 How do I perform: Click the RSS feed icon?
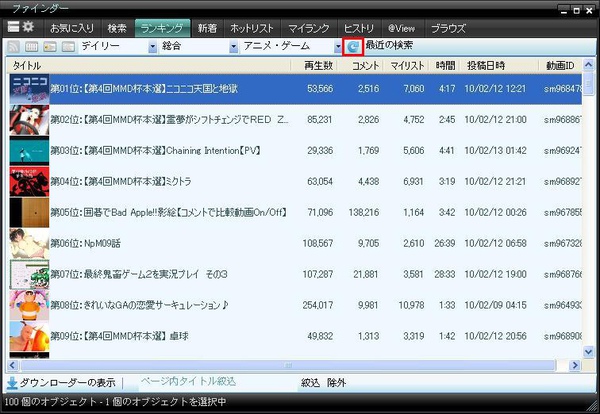(x=14, y=47)
